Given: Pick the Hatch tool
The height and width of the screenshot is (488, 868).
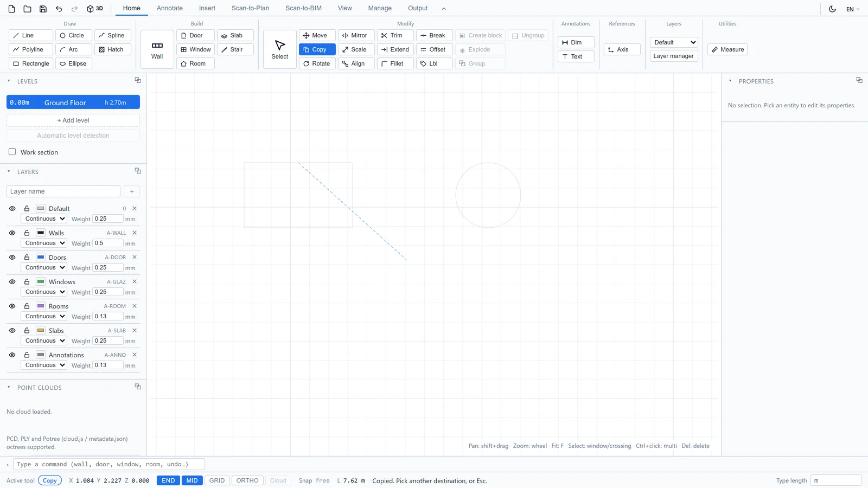Looking at the screenshot, I should (x=113, y=49).
